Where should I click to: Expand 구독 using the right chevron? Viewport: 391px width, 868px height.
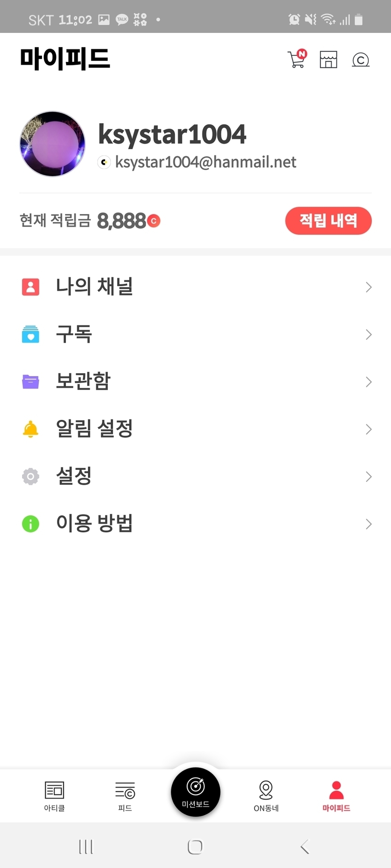click(368, 335)
